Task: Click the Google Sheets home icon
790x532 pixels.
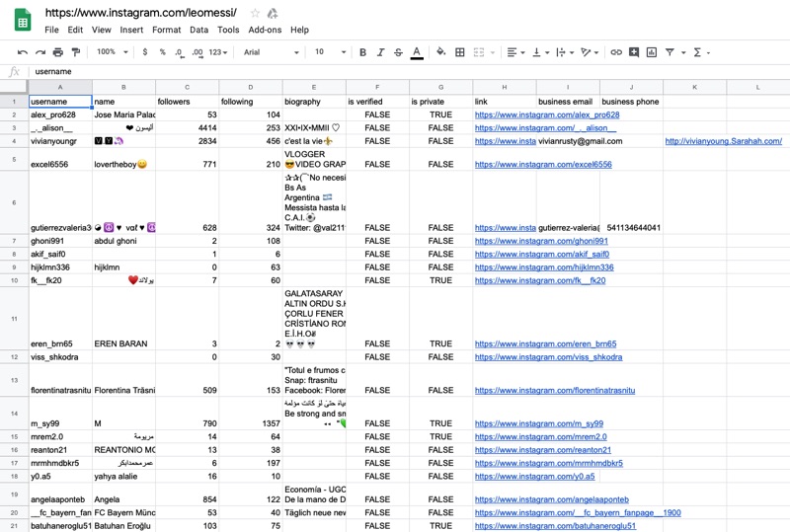Action: 23,21
